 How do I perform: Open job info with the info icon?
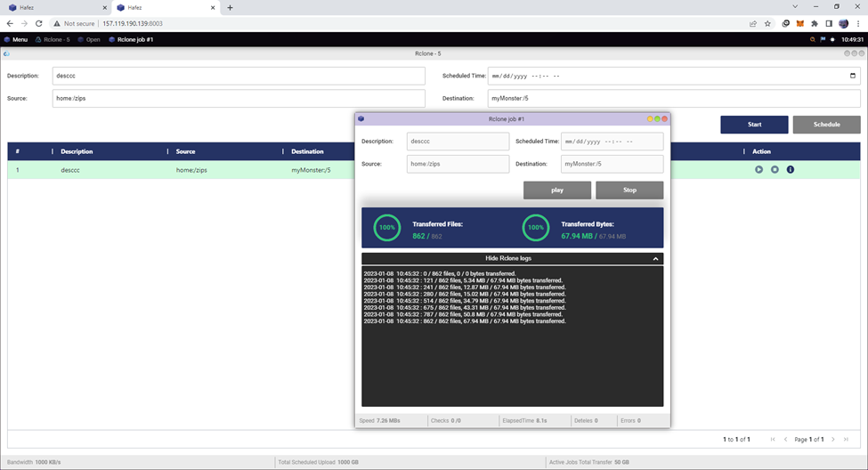(790, 170)
